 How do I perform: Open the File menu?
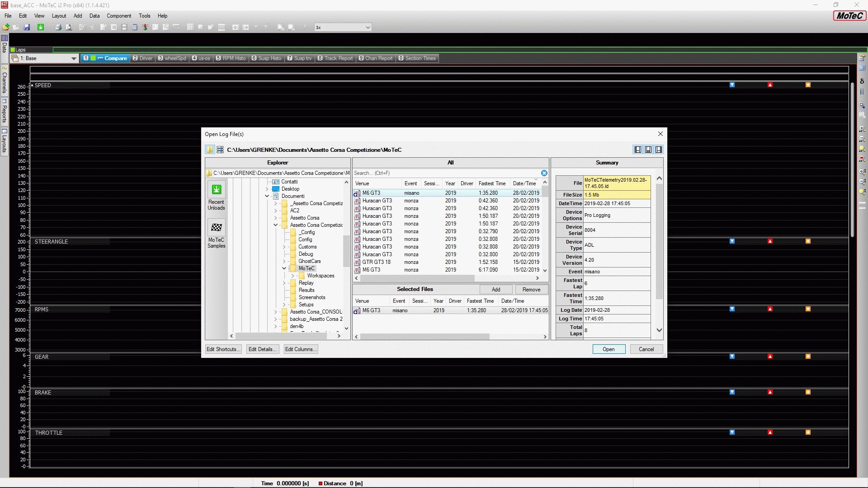(8, 16)
